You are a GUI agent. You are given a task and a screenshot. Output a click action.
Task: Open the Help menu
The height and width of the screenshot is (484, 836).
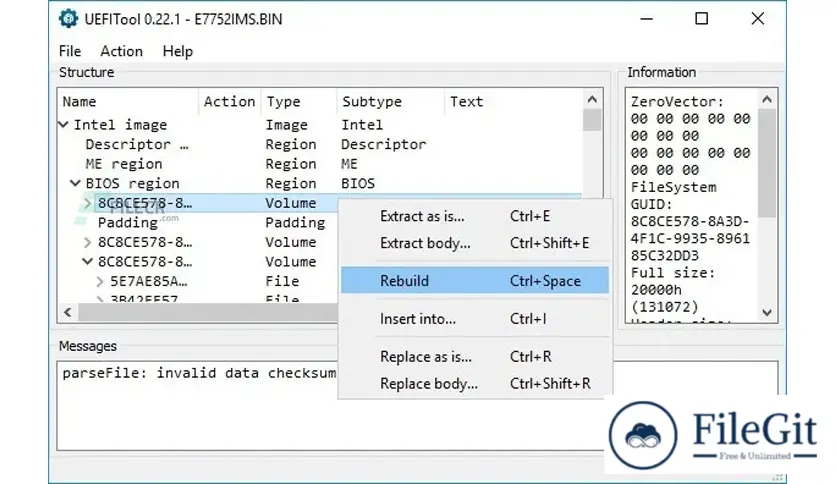[x=178, y=51]
